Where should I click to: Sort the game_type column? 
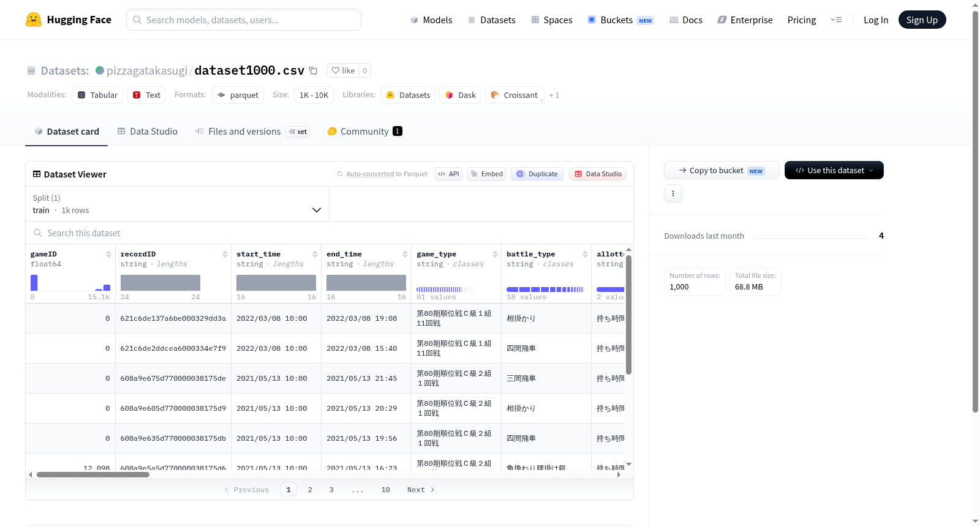tap(495, 254)
